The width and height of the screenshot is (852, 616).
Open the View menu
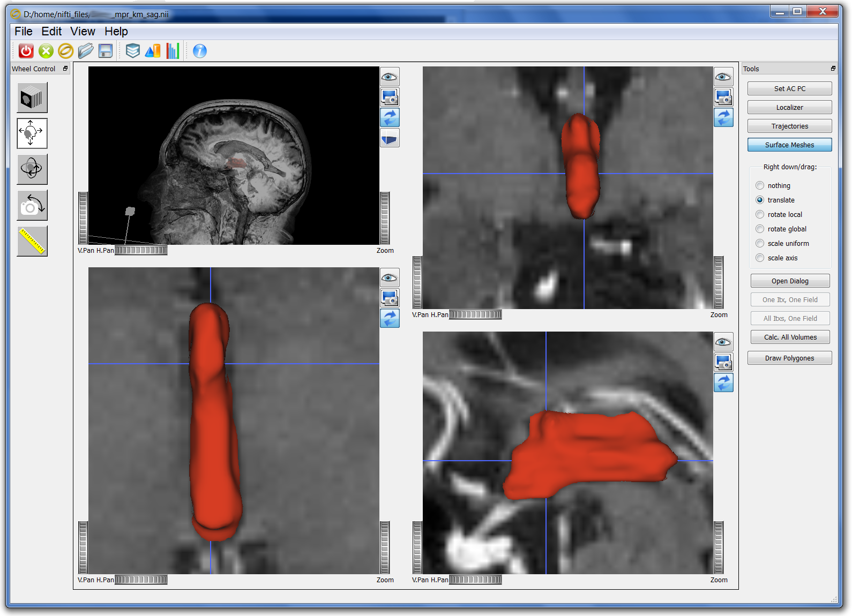click(x=83, y=32)
